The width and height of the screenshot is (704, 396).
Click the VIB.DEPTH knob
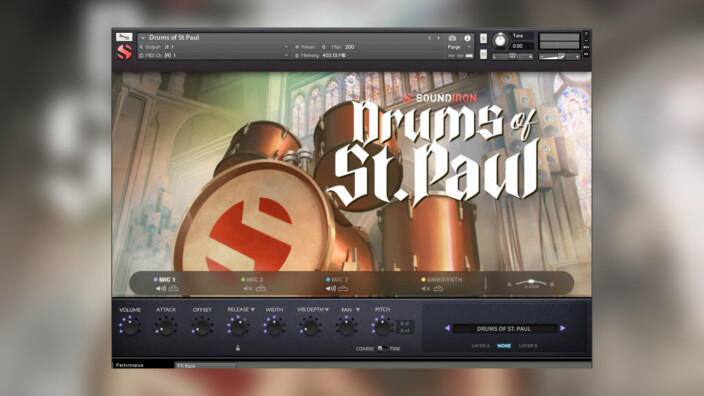(310, 326)
